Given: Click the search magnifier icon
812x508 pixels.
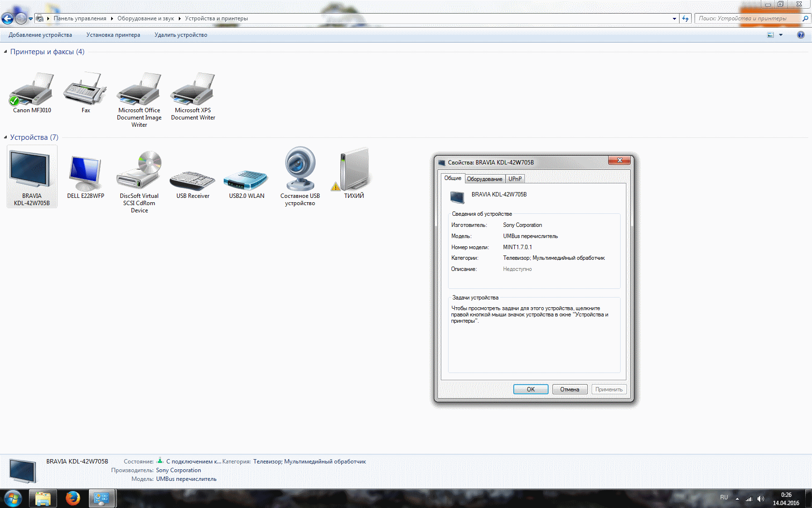Looking at the screenshot, I should pyautogui.click(x=805, y=18).
